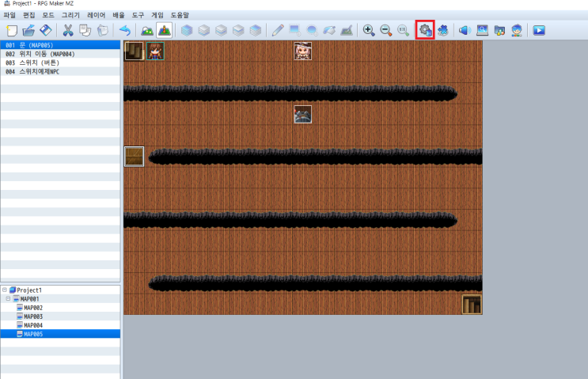Select the dark monster event tile
Image resolution: width=588 pixels, height=379 pixels.
pos(303,115)
